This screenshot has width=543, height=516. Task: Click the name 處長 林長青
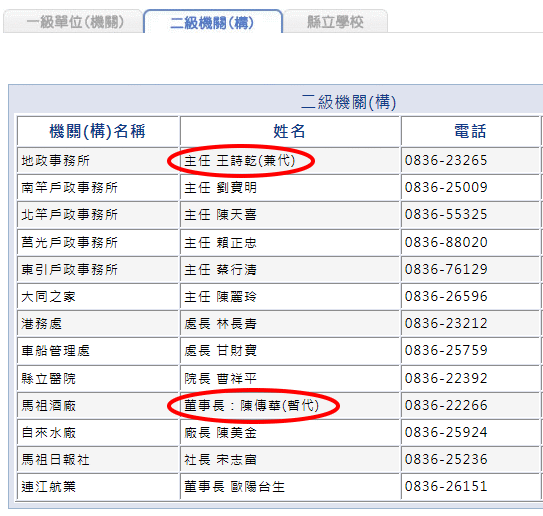click(221, 323)
